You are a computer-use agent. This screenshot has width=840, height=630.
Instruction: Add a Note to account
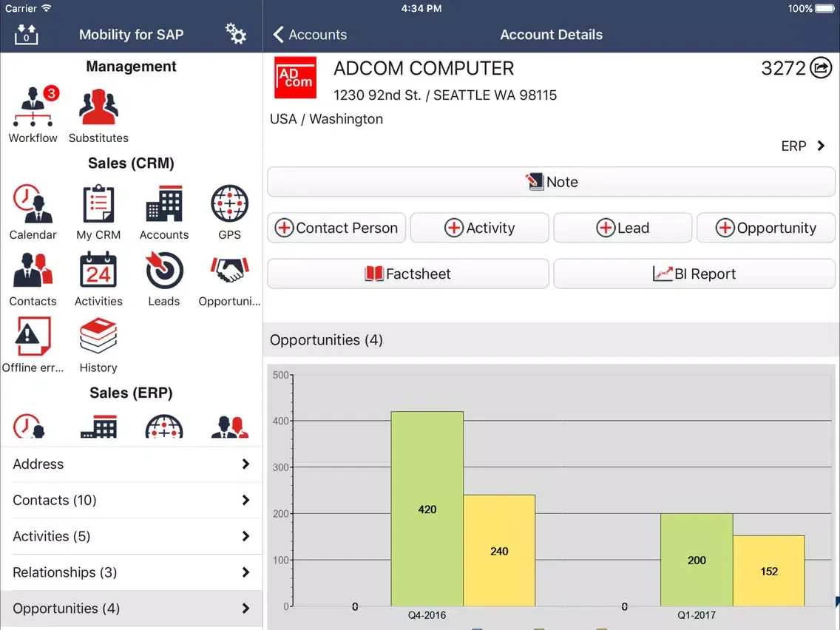(x=552, y=182)
